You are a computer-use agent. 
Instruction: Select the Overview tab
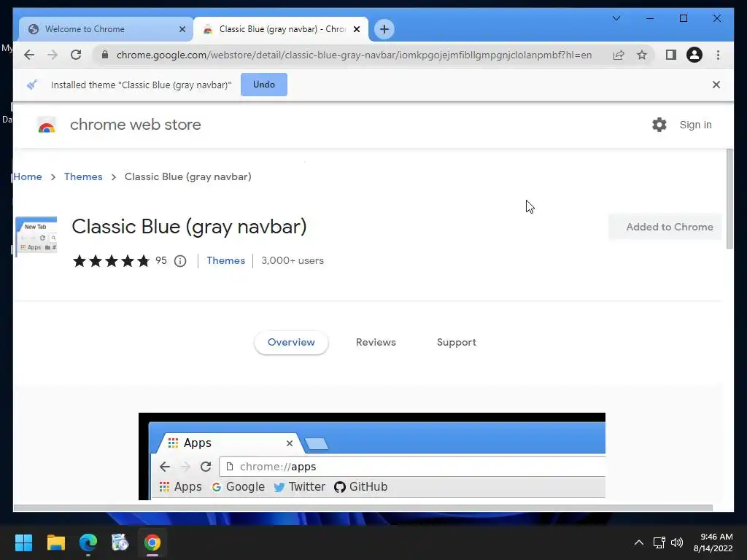tap(291, 343)
